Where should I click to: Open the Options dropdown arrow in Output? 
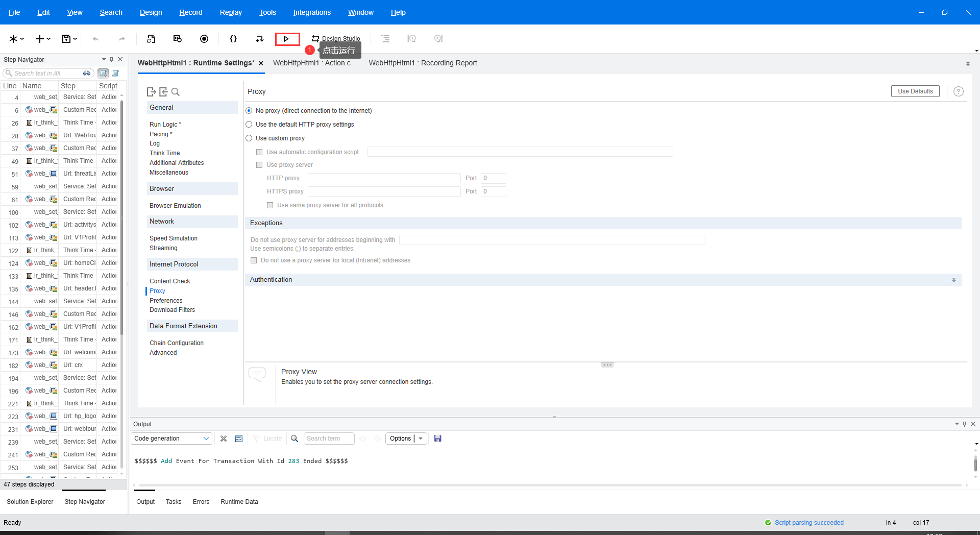(421, 439)
